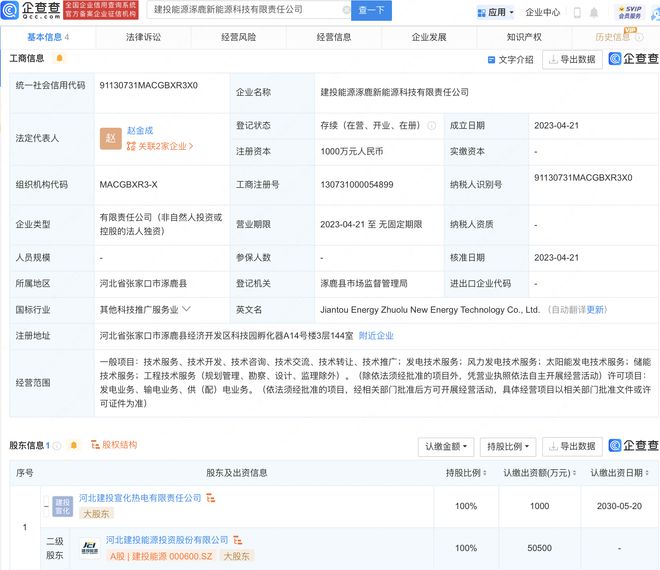Click organization code MACGBXR3-X
Screen dimensions: 660x570
click(x=128, y=184)
